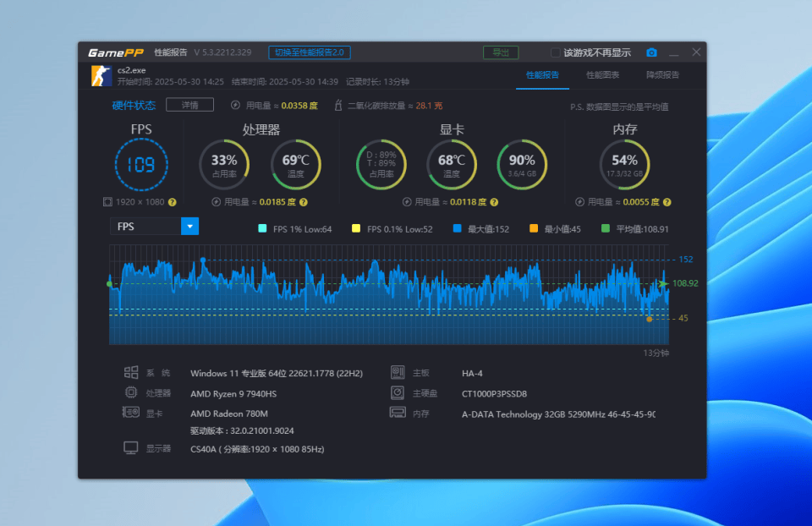Click the cs2.exe process name
The image size is (812, 526).
coord(132,70)
